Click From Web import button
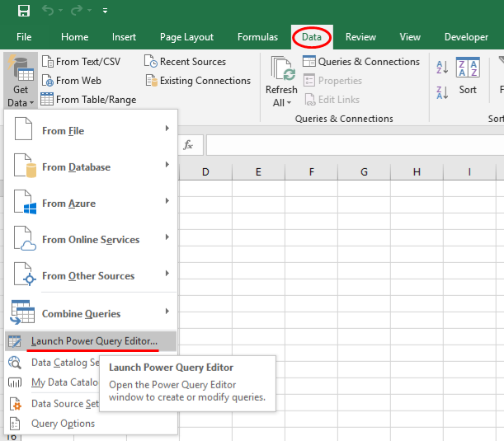Image resolution: width=504 pixels, height=441 pixels. 72,80
